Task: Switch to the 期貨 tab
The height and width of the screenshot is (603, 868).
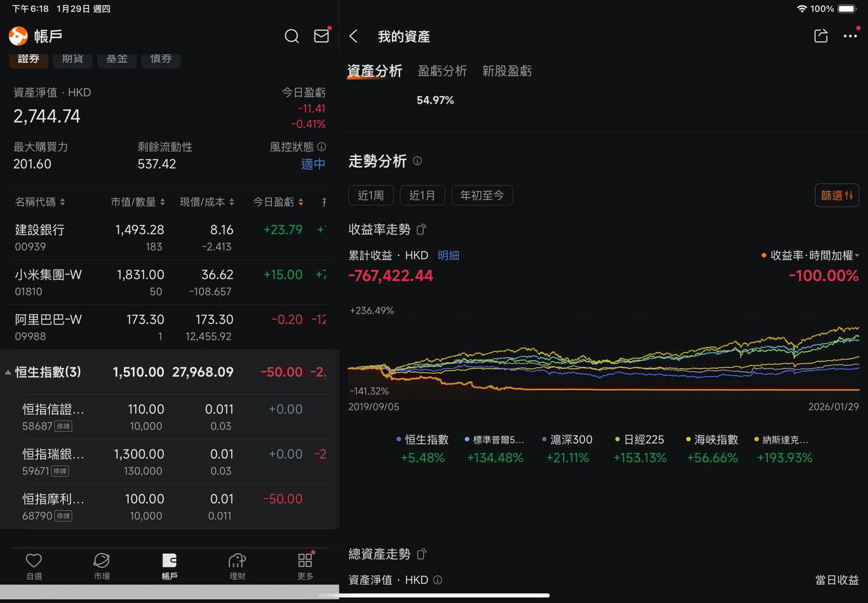Action: [73, 59]
